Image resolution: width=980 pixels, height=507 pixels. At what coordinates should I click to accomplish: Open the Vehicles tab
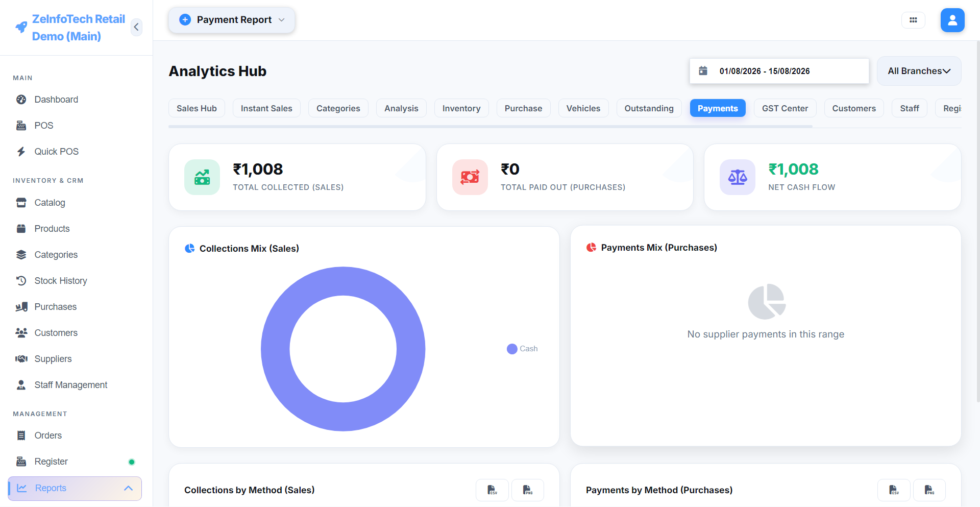(583, 108)
